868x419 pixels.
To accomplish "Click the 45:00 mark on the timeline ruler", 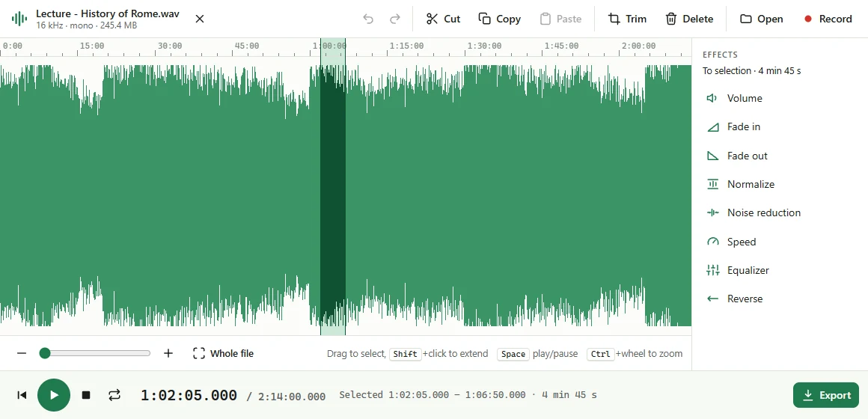I will pyautogui.click(x=246, y=46).
